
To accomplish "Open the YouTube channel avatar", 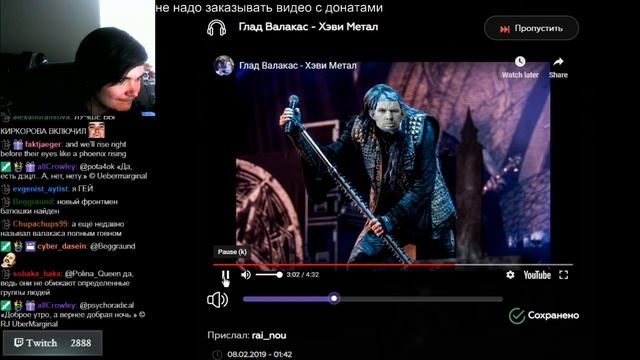I will click(224, 65).
